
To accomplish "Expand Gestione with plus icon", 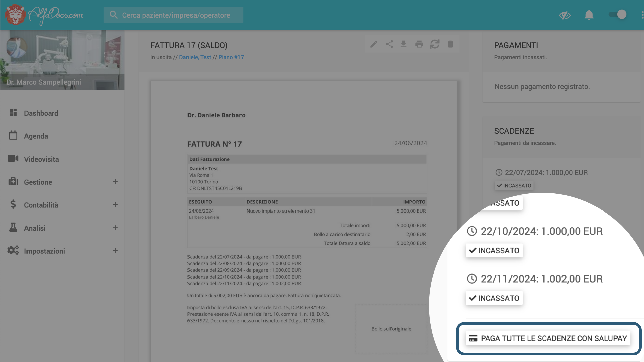I will click(115, 182).
